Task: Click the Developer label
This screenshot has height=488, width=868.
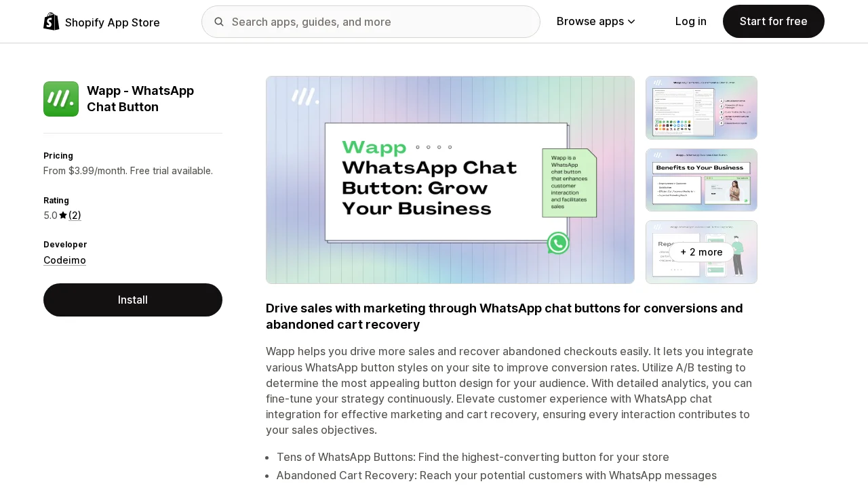Action: tap(65, 245)
